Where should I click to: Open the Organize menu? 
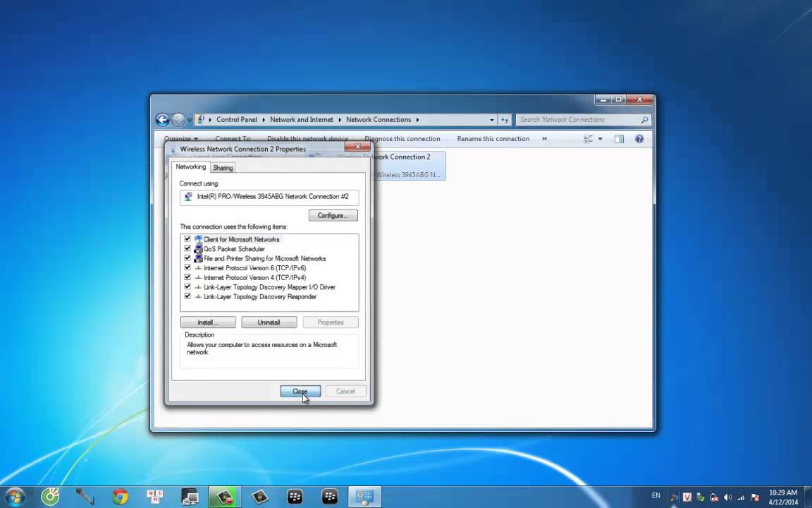180,139
